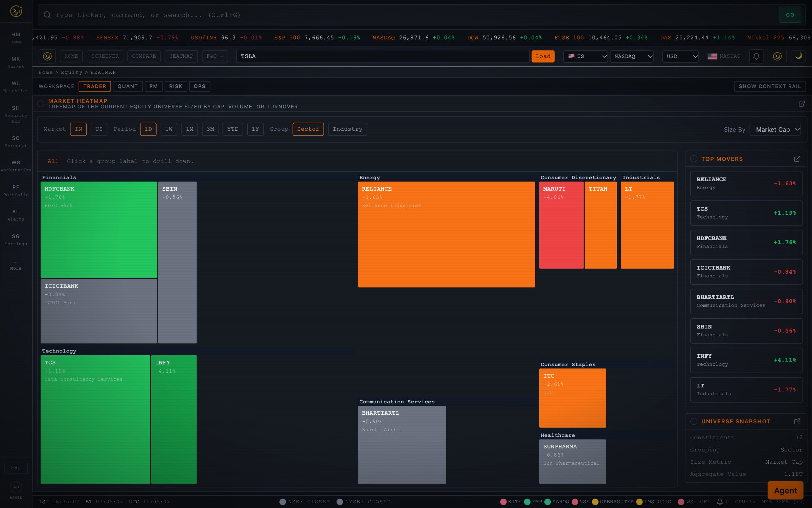Open the SCREENER toolbar tab
The height and width of the screenshot is (508, 812).
pos(105,56)
